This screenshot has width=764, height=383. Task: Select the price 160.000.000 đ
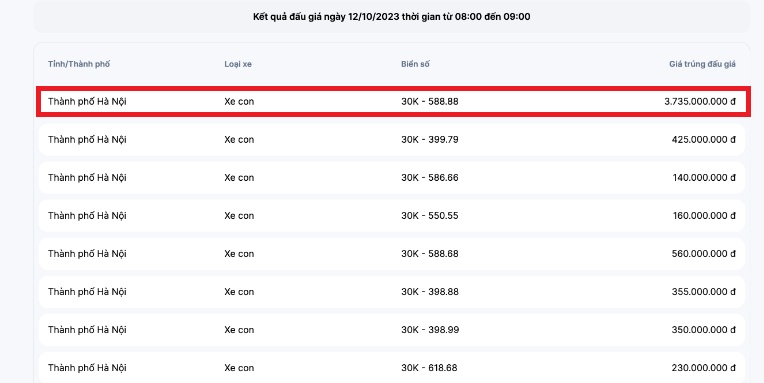click(704, 216)
